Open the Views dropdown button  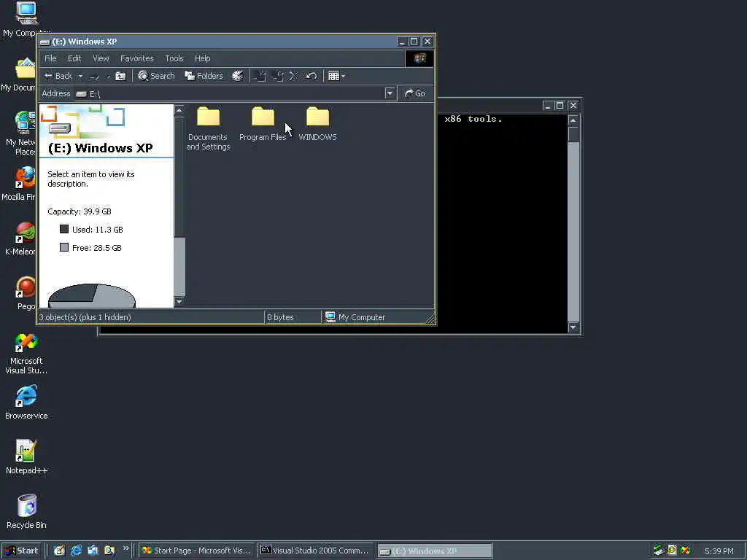337,76
